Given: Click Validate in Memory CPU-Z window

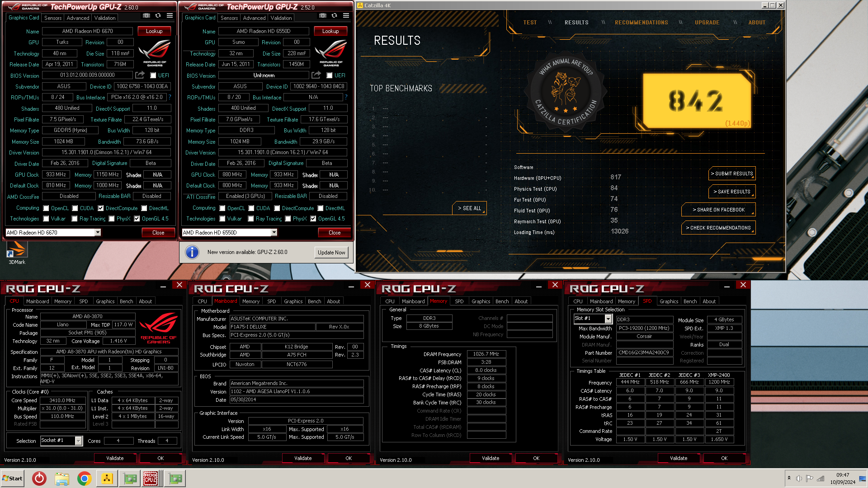Looking at the screenshot, I should [x=491, y=458].
